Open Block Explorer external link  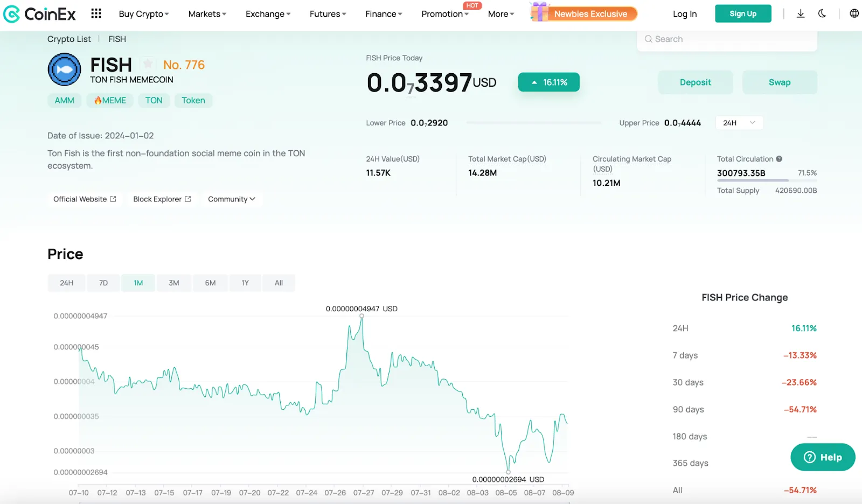(x=162, y=199)
